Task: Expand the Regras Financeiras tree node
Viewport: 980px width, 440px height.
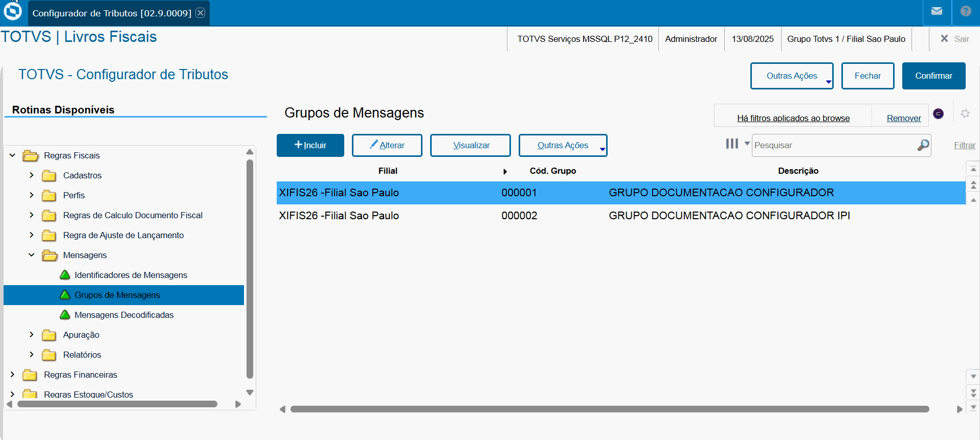Action: tap(12, 375)
